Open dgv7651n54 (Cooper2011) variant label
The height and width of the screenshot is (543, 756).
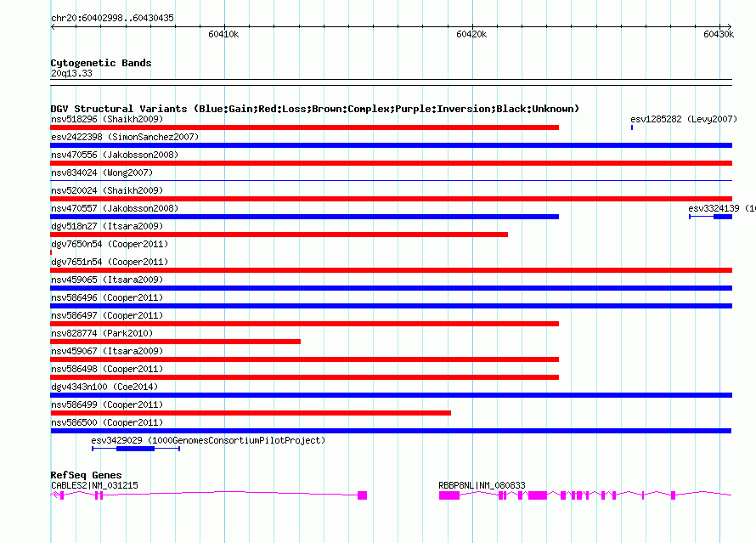(x=110, y=262)
